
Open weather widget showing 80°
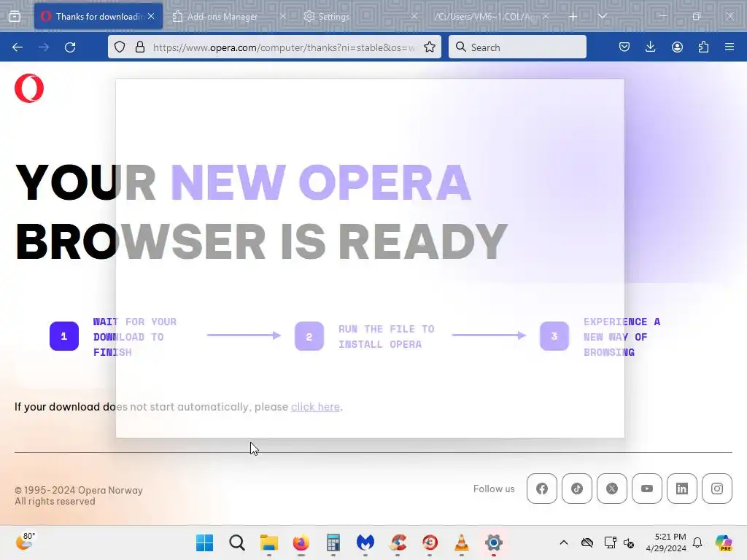[x=26, y=542]
